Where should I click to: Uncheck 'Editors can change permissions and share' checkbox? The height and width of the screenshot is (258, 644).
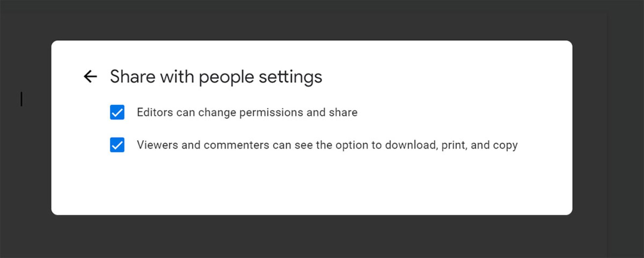coord(117,112)
